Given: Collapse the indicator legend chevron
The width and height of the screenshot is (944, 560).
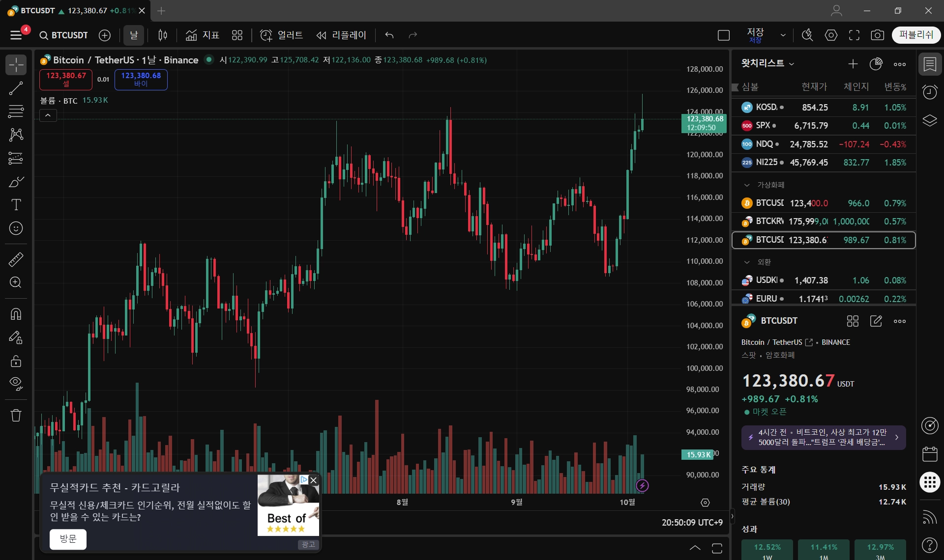Looking at the screenshot, I should (x=48, y=115).
